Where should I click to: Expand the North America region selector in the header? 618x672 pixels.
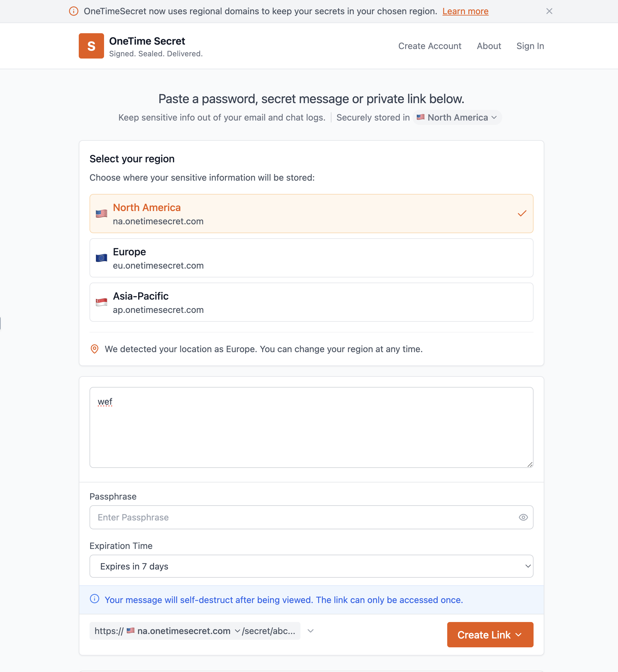coord(457,117)
